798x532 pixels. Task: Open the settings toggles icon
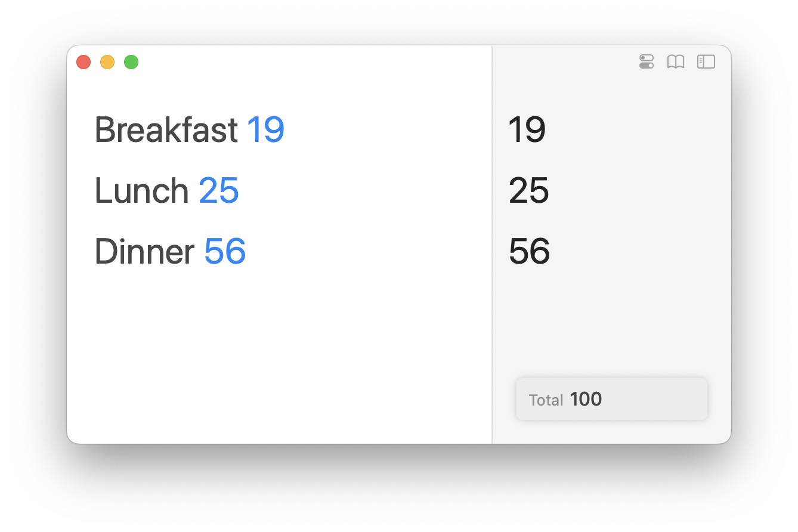(647, 61)
